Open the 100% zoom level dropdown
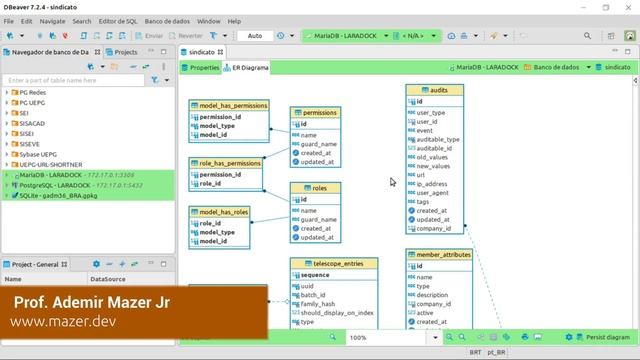The height and width of the screenshot is (360, 640). (435, 338)
